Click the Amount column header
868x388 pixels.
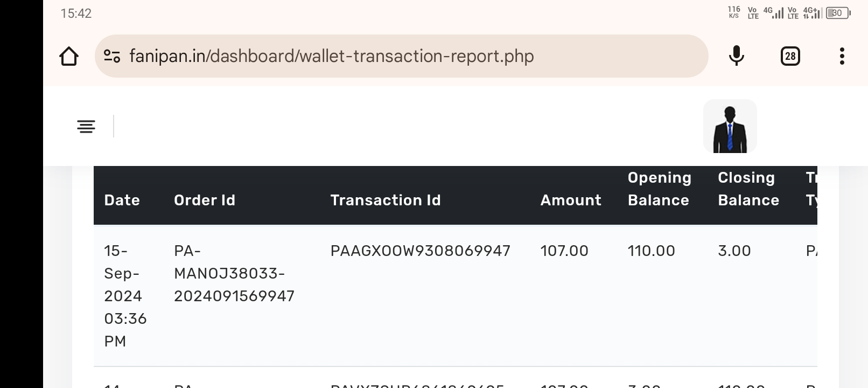tap(571, 200)
